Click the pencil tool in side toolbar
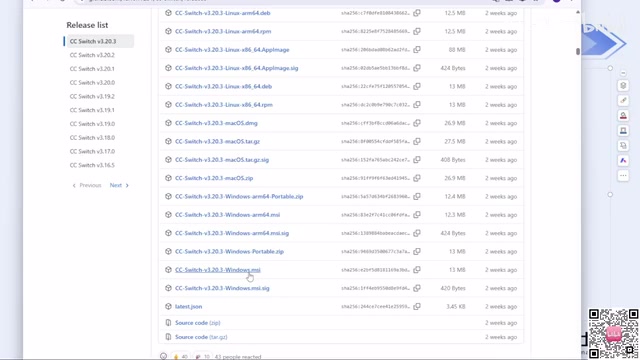The image size is (640, 360). (623, 100)
